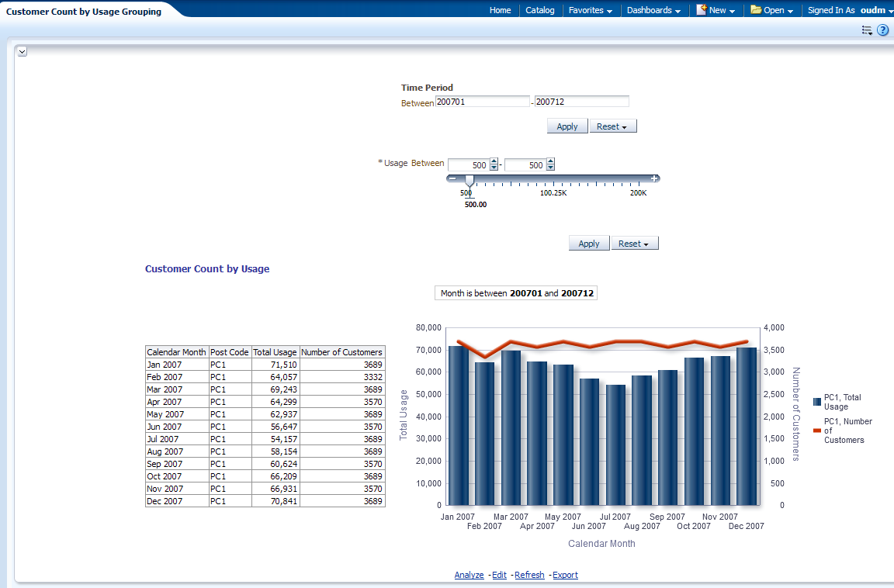Click the Time Period end field 200712
This screenshot has height=588, width=894.
click(581, 102)
